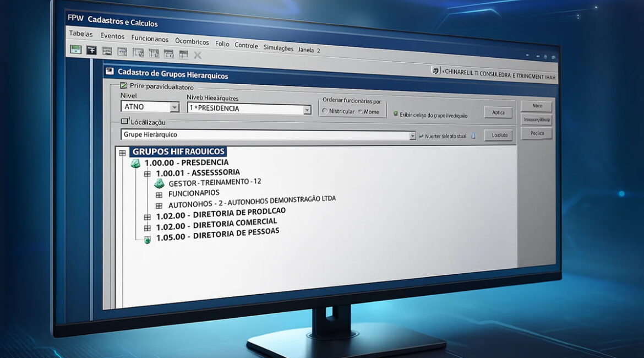
Task: Click the black toolbar icon with white T
Action: click(91, 50)
